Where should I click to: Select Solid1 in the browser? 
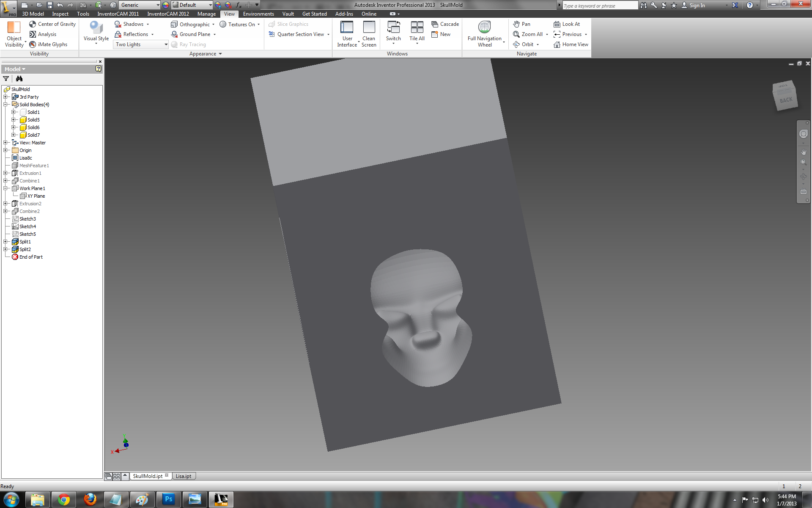coord(33,112)
